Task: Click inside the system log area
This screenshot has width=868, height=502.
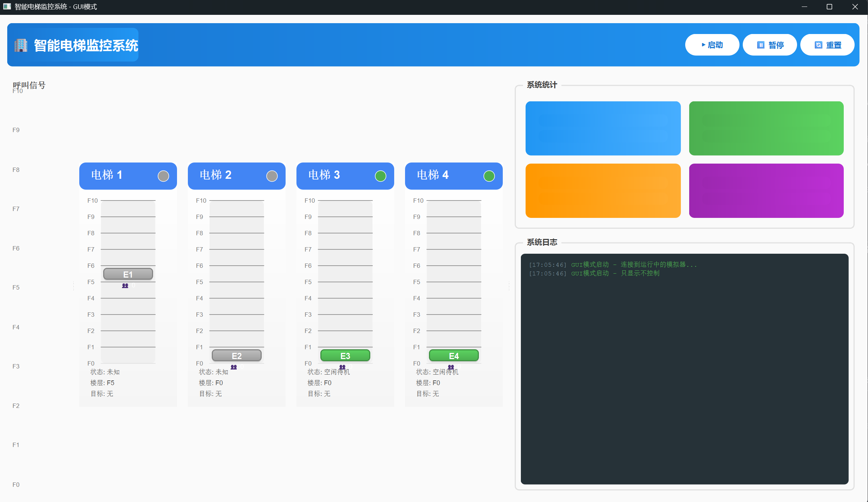Action: coord(684,369)
